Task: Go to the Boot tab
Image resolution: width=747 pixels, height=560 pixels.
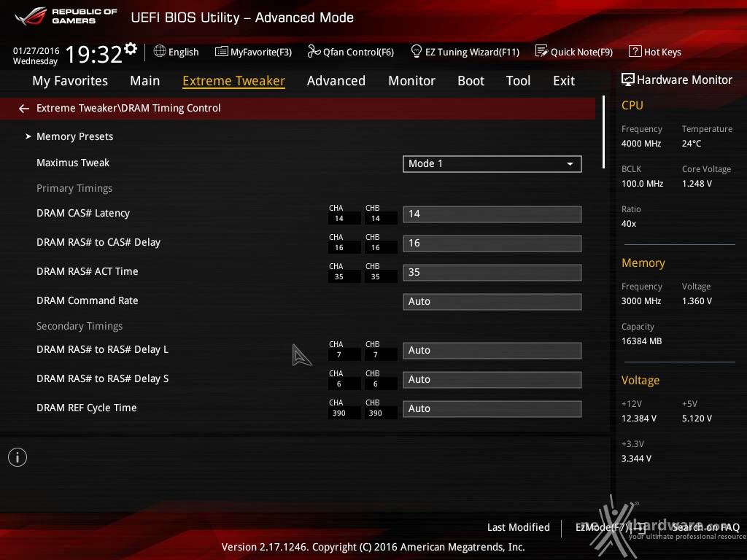Action: coord(471,81)
